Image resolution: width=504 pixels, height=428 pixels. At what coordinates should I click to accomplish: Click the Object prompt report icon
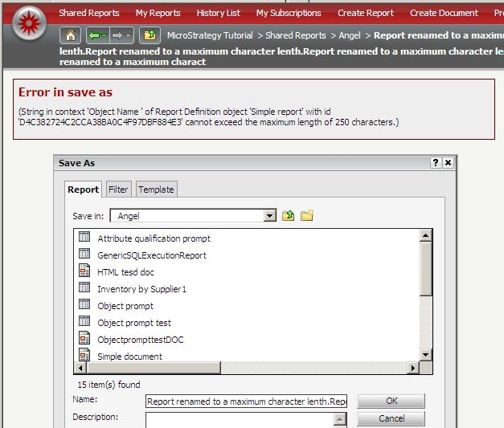[x=84, y=304]
